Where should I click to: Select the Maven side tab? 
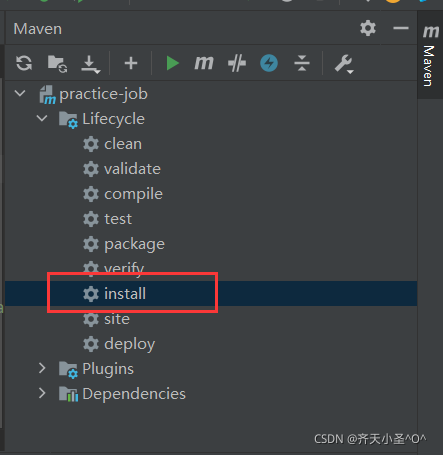pos(430,55)
